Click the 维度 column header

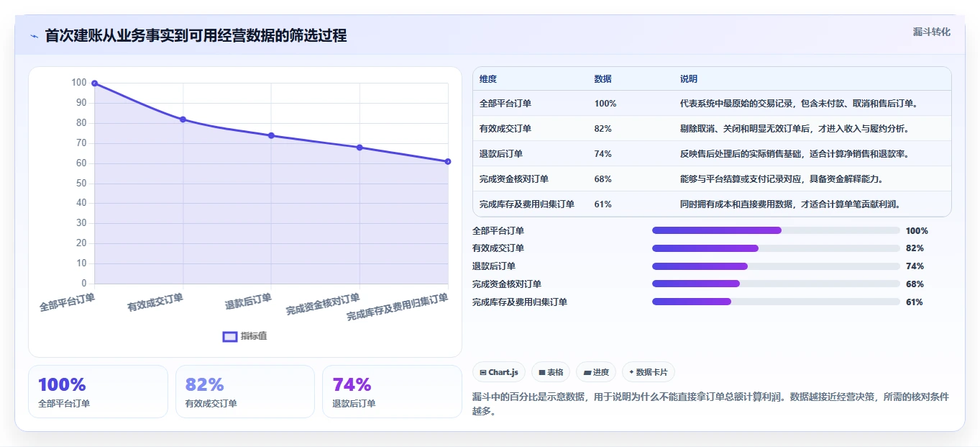(x=488, y=79)
